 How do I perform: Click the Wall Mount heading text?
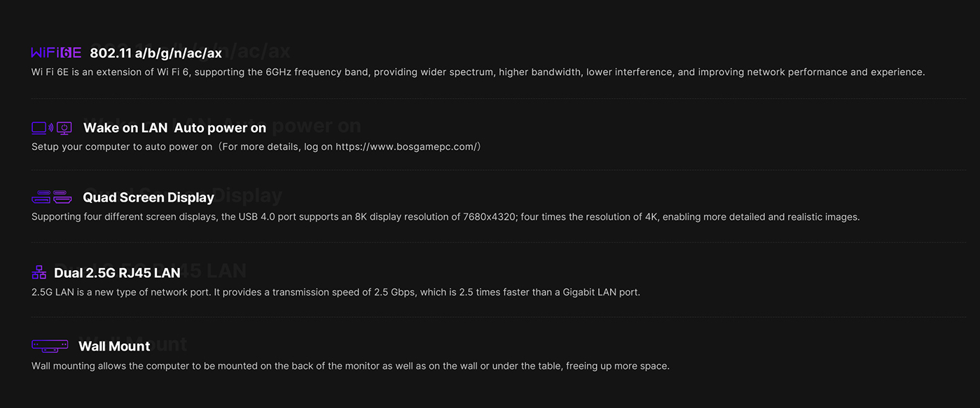point(114,346)
